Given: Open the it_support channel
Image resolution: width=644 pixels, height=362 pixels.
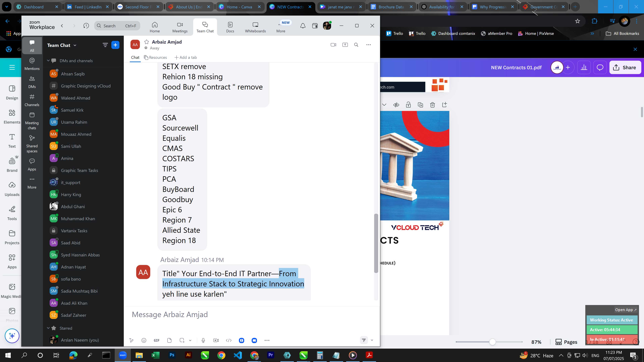Looking at the screenshot, I should pyautogui.click(x=83, y=182).
